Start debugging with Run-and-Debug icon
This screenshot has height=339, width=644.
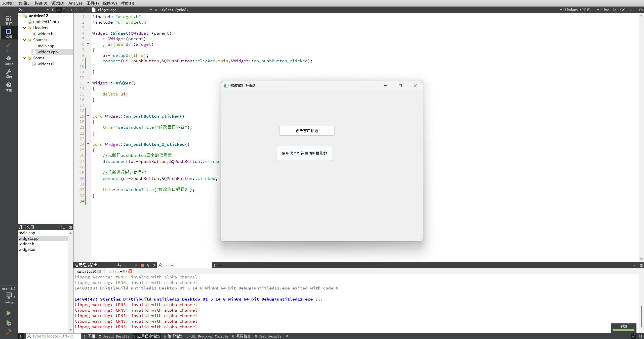point(9,323)
